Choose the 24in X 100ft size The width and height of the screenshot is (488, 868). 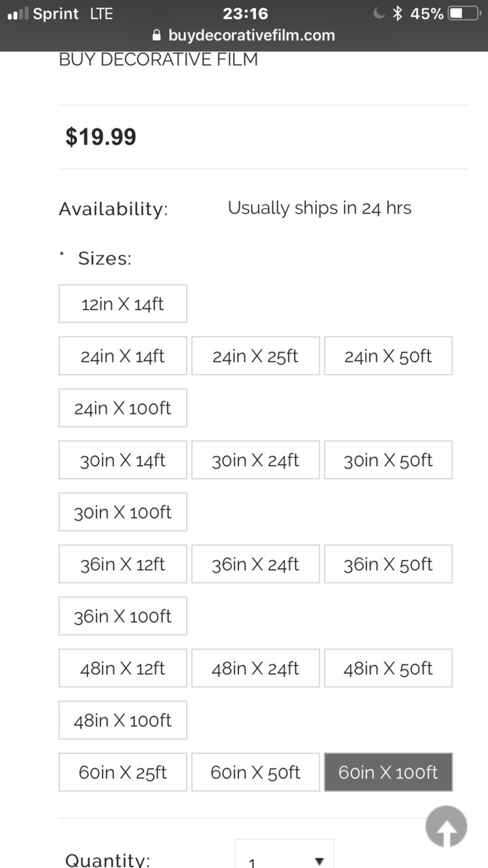[x=123, y=408]
